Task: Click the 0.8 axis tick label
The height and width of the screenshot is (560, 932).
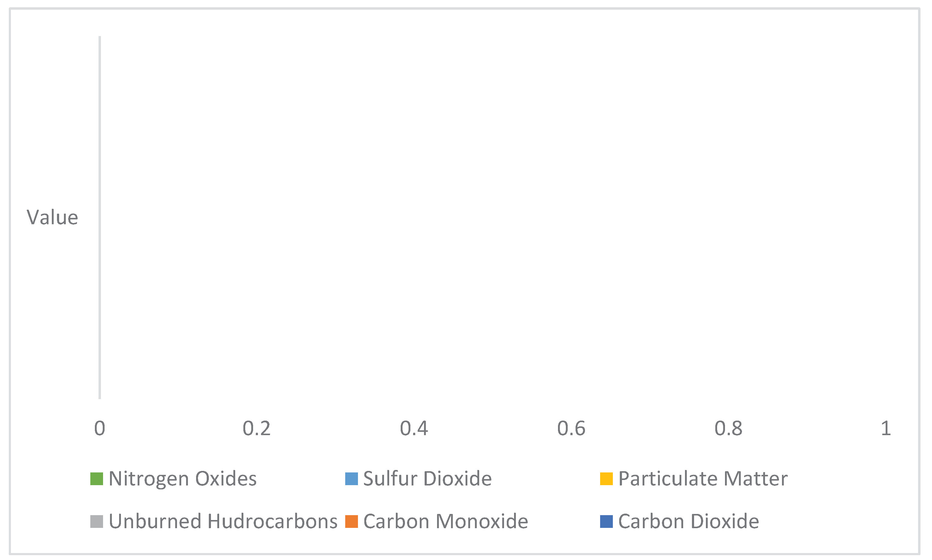Action: tap(728, 428)
